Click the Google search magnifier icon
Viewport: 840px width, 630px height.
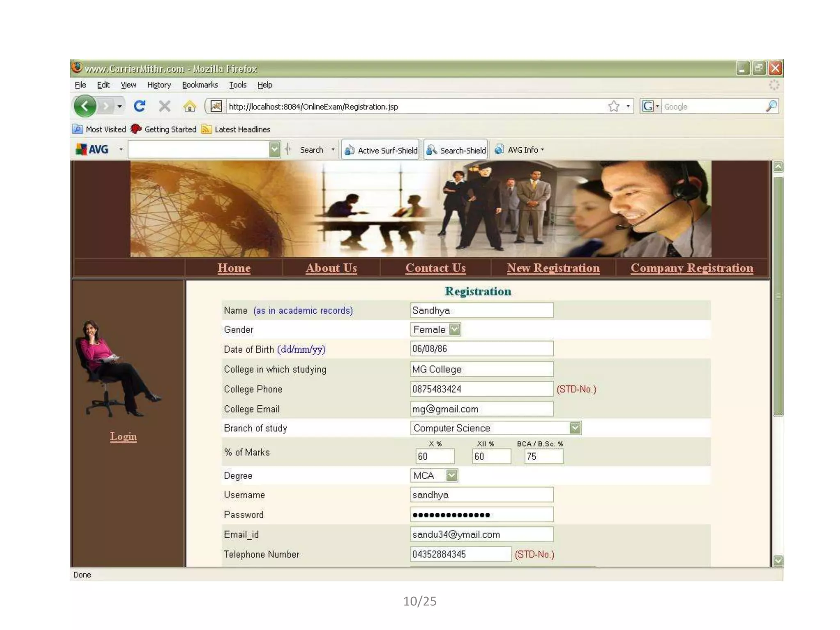tap(771, 106)
